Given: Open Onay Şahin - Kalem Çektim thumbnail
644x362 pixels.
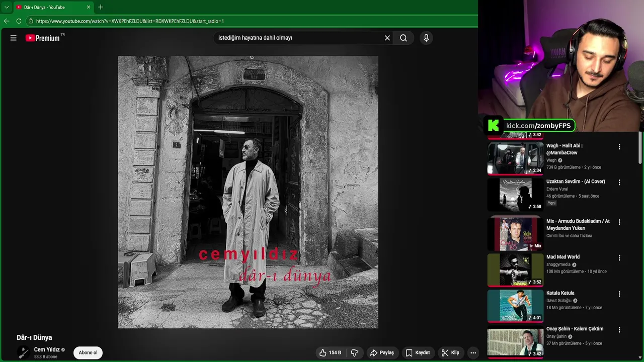Looking at the screenshot, I should (x=515, y=342).
